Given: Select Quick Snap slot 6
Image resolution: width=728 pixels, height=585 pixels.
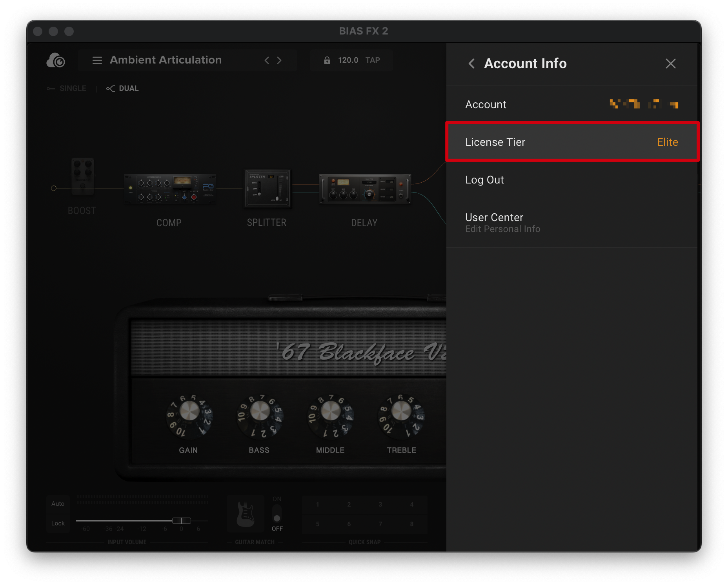Looking at the screenshot, I should tap(349, 524).
